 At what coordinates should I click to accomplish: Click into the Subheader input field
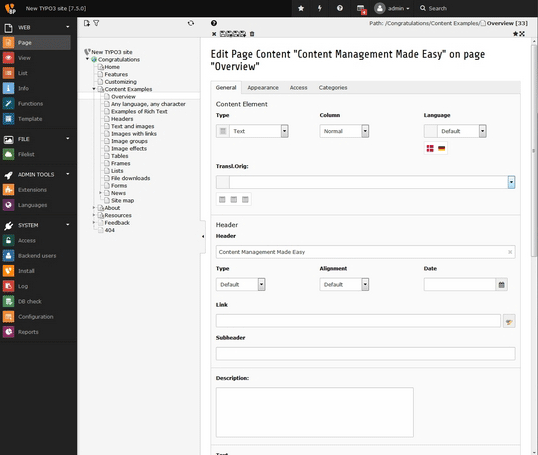click(x=365, y=354)
